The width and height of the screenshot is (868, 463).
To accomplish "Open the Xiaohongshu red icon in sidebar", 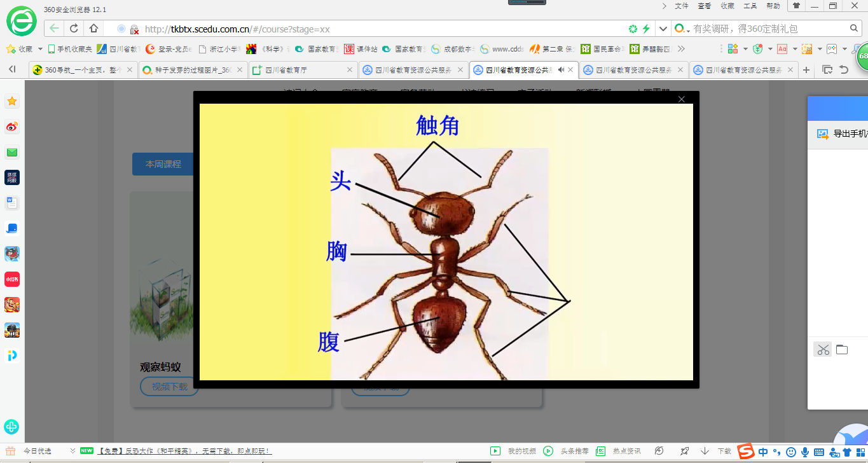I will [x=12, y=279].
